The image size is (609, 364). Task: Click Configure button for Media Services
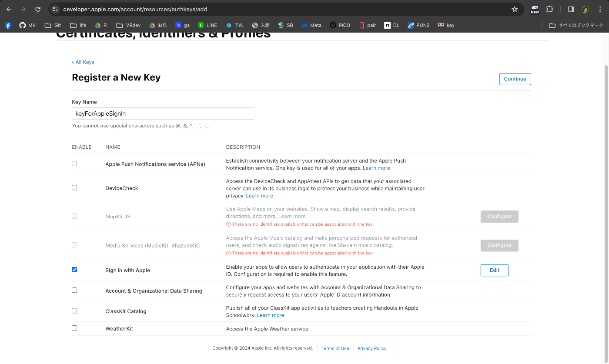click(499, 245)
